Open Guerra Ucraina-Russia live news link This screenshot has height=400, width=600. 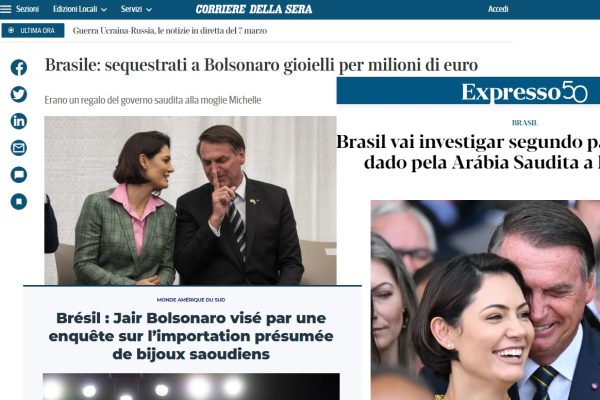(170, 31)
